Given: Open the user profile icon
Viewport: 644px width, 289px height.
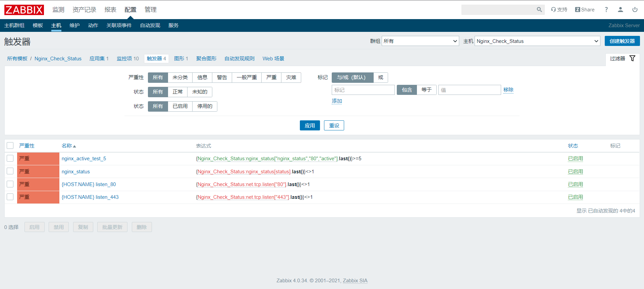Looking at the screenshot, I should pyautogui.click(x=621, y=10).
